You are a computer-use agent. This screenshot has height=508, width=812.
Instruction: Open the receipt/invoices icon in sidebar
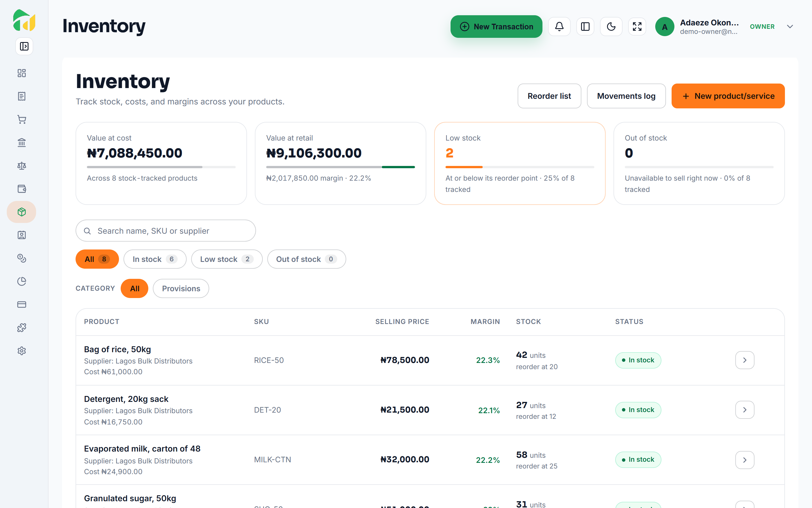22,97
